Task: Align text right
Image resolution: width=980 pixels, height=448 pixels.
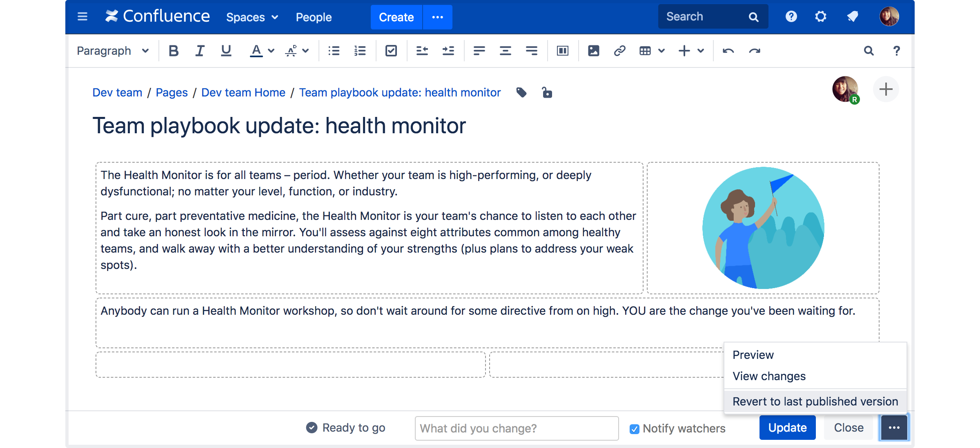Action: [531, 51]
